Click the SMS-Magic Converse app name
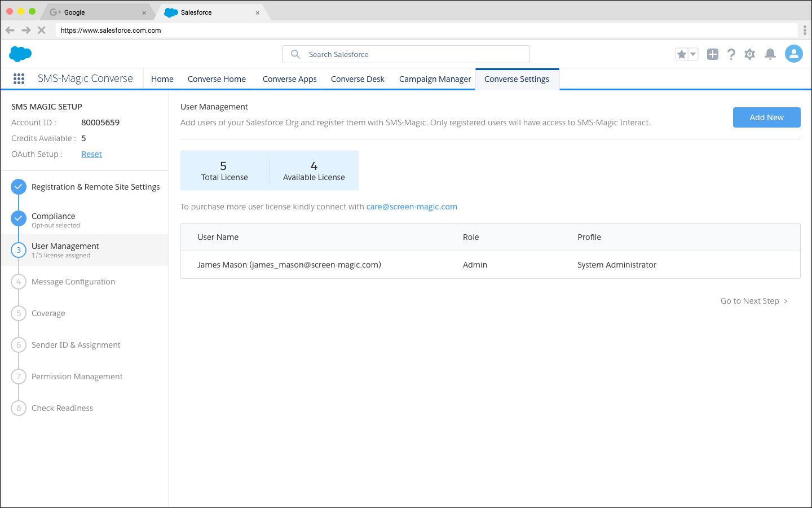The width and height of the screenshot is (812, 508). coord(85,78)
